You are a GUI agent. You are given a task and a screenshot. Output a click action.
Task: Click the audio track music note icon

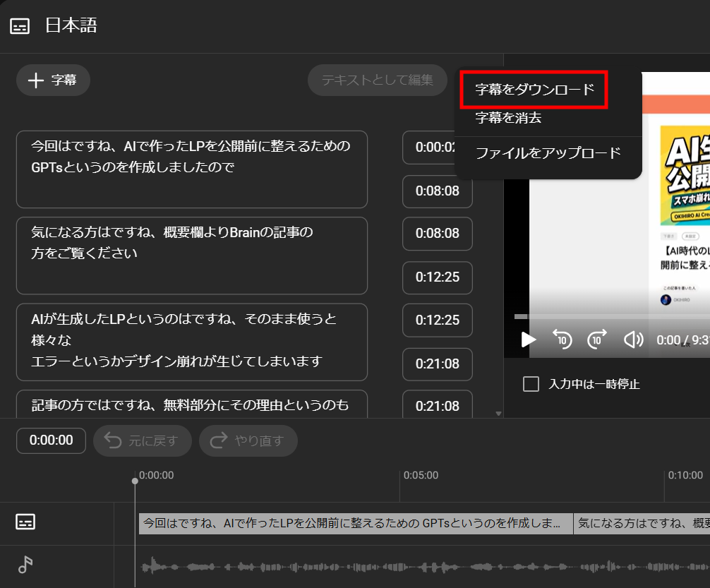(25, 565)
